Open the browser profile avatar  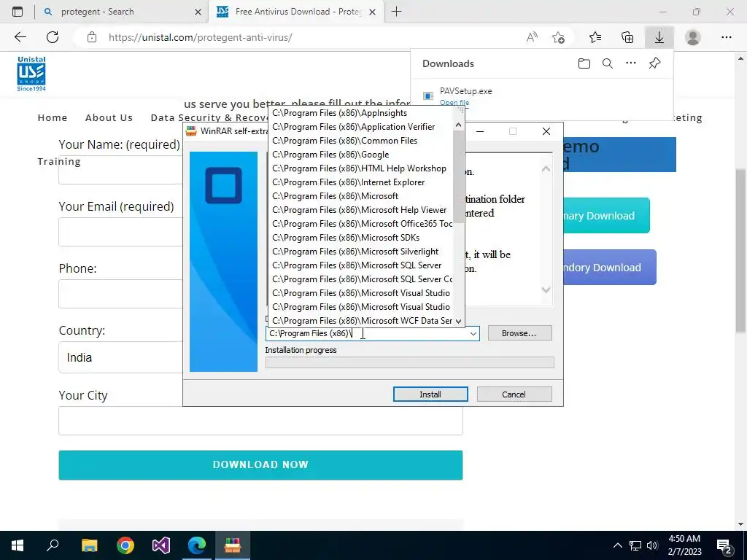693,37
